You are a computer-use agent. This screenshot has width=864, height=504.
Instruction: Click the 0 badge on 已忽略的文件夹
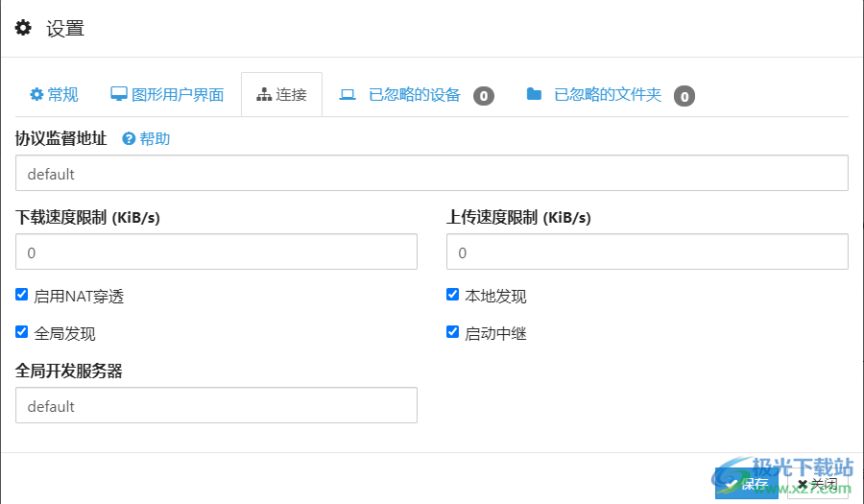pyautogui.click(x=684, y=96)
